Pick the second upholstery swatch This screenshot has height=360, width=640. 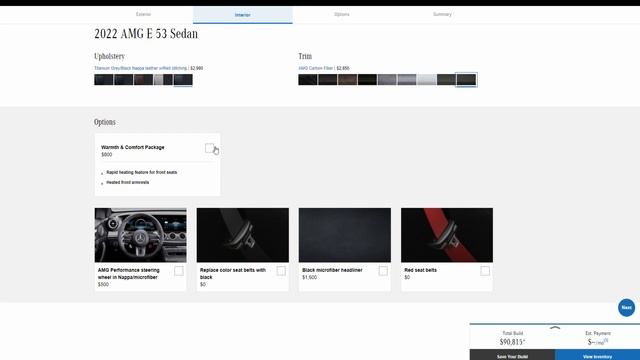[x=124, y=80]
